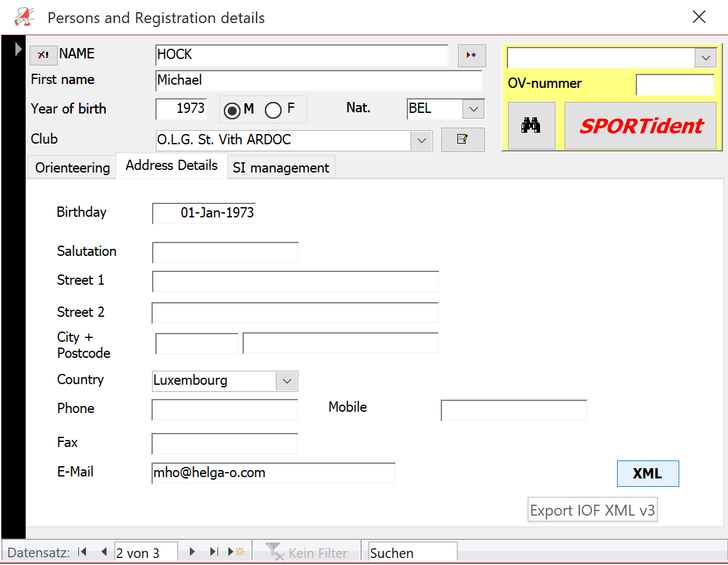This screenshot has height=565, width=728.
Task: Create new blank record in navigator
Action: point(236,552)
